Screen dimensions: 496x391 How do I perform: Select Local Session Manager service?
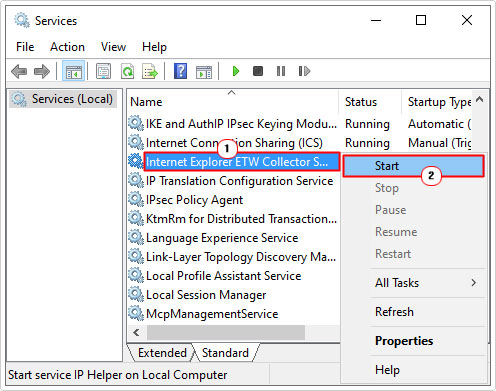206,295
